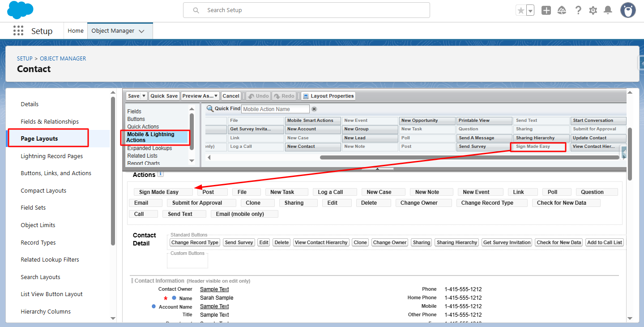
Task: Click the Salesforce cloud logo
Action: (20, 10)
